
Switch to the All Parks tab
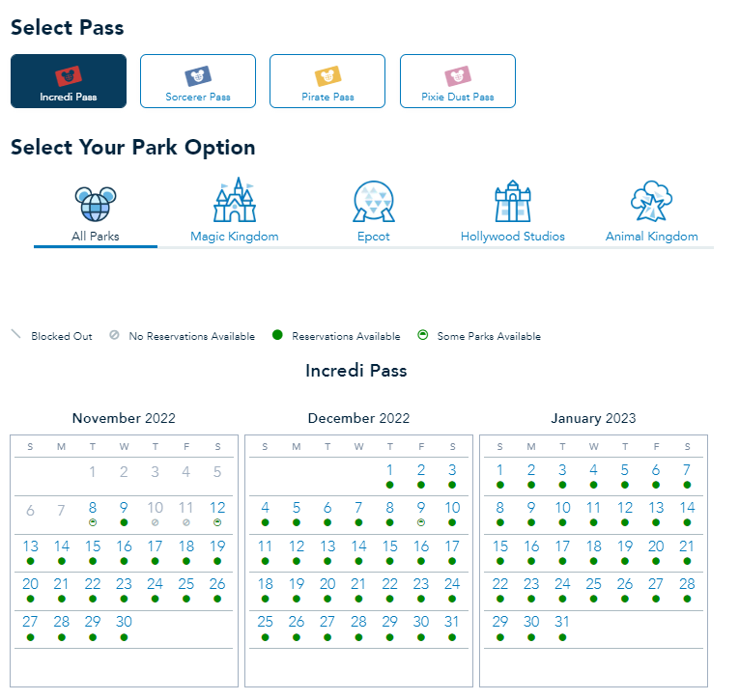(96, 237)
